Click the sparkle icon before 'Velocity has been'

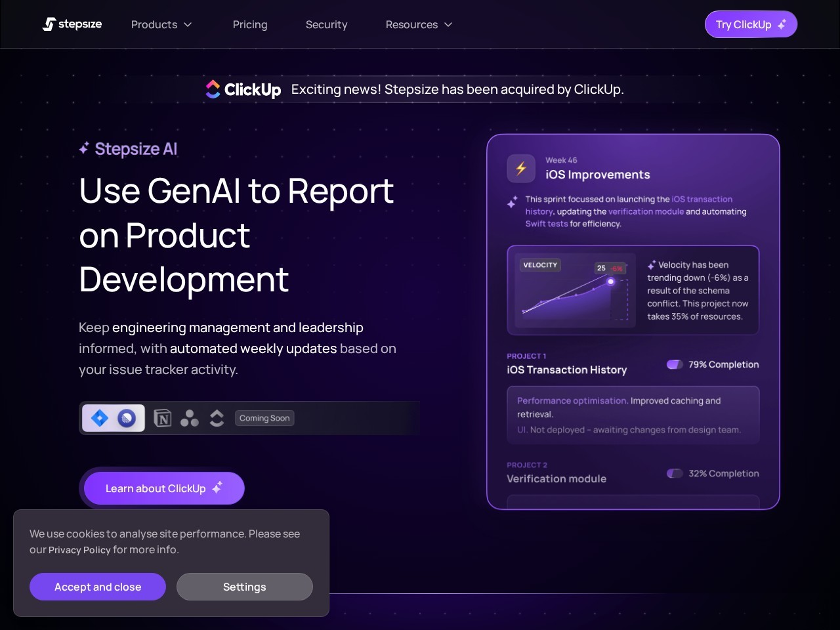point(652,265)
